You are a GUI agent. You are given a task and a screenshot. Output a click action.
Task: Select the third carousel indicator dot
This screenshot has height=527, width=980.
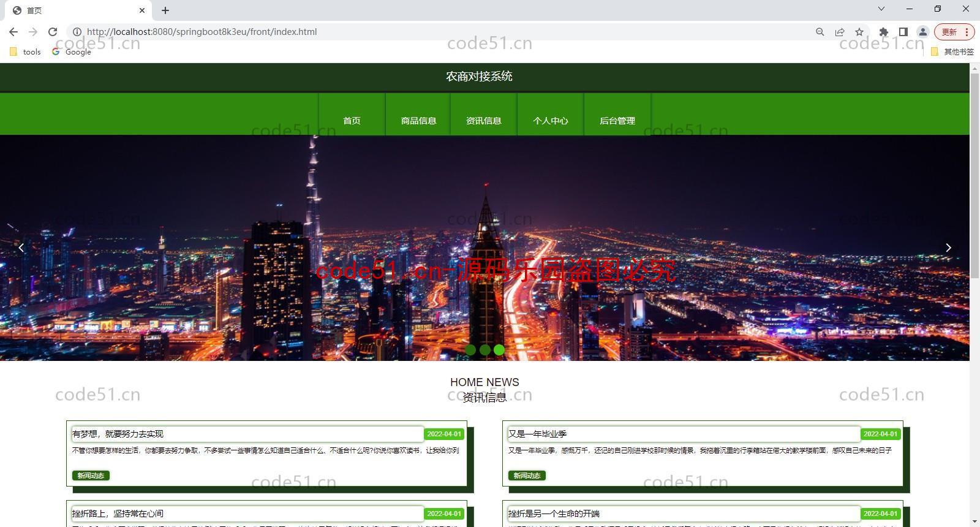(499, 350)
